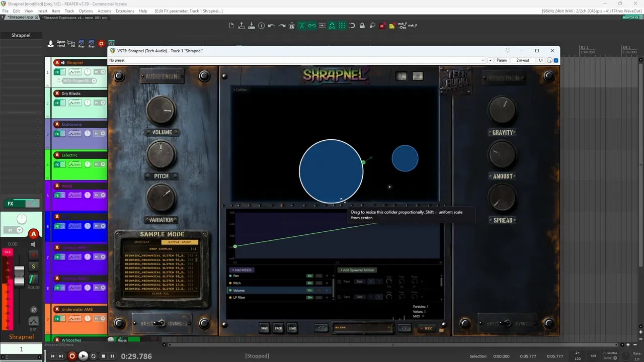Toggle Pitch modulation On button
The image size is (644, 362).
pyautogui.click(x=310, y=283)
